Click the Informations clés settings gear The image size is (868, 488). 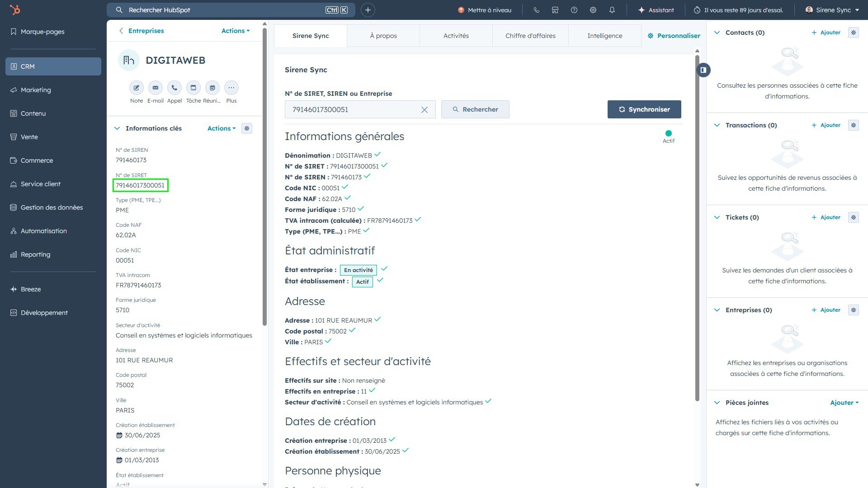[x=247, y=128]
